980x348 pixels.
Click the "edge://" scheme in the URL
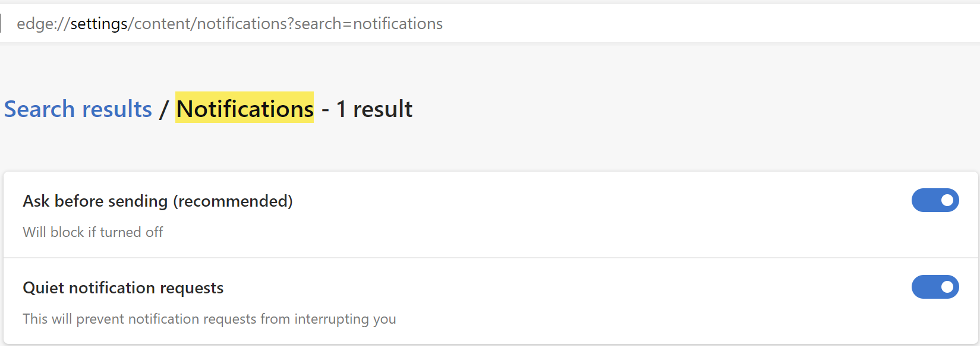tap(43, 24)
